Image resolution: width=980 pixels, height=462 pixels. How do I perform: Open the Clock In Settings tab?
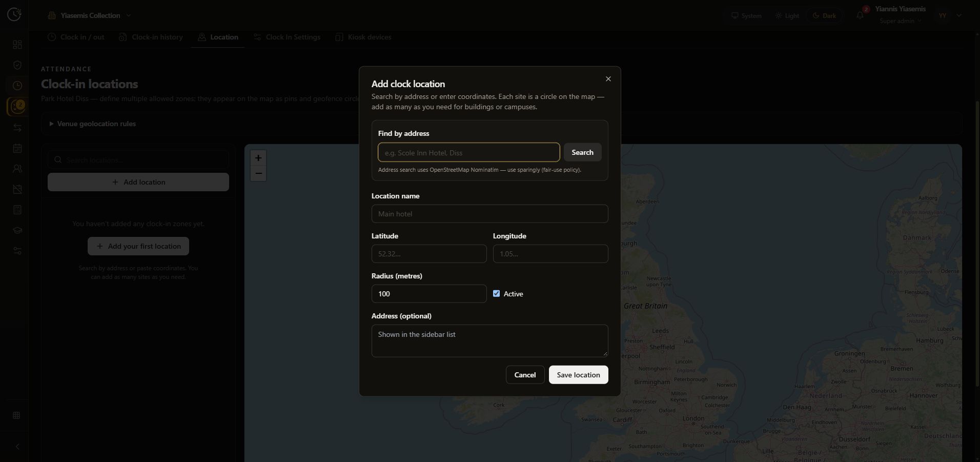[287, 37]
